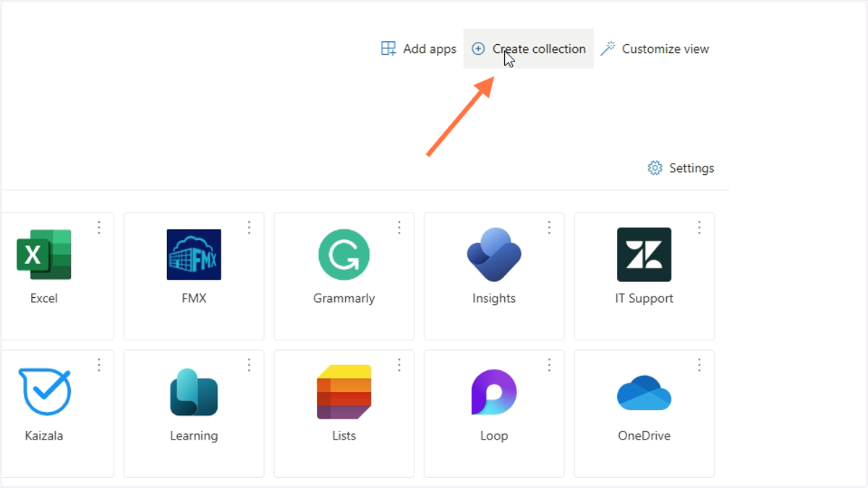Click the Excel label text
The height and width of the screenshot is (488, 868).
(44, 299)
